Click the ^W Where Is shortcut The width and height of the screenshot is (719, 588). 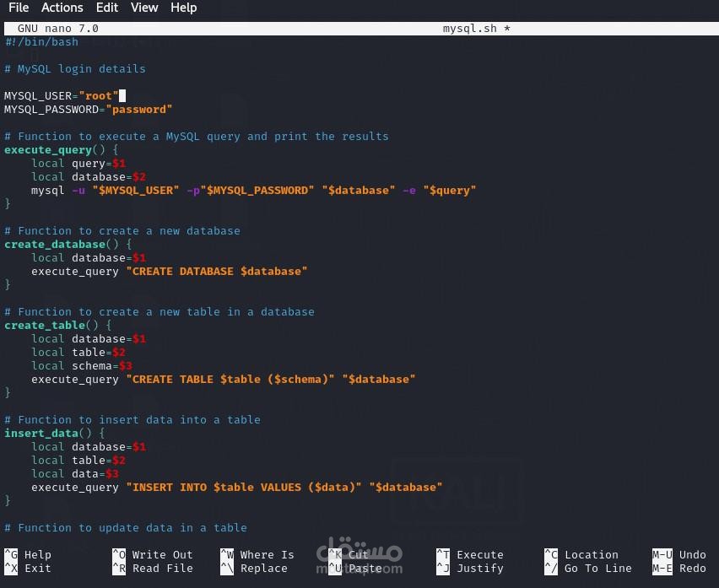click(257, 554)
